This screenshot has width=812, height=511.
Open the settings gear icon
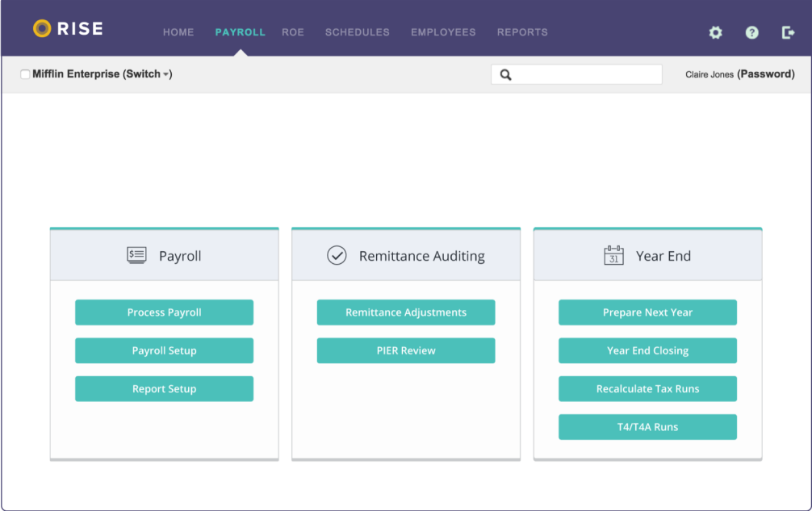715,32
